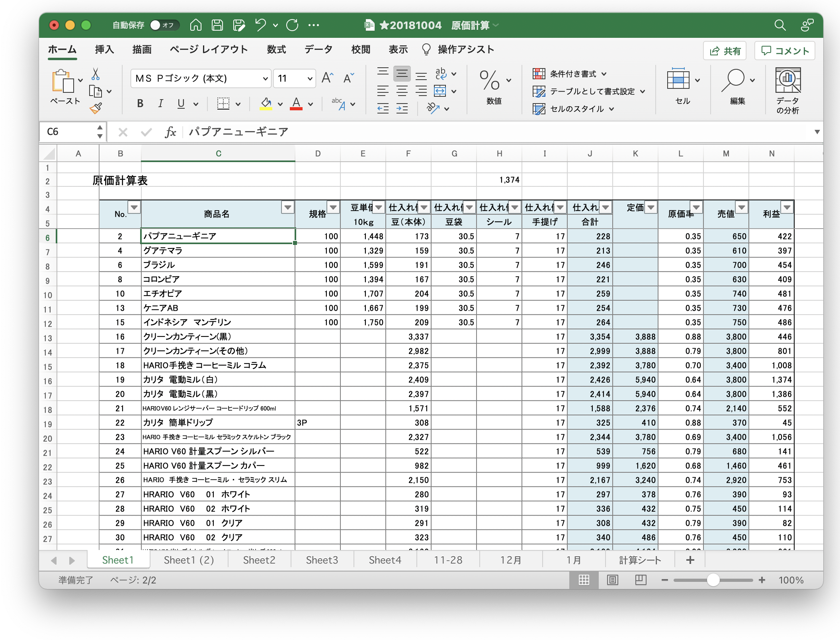Click the Home icon in title bar

[195, 25]
